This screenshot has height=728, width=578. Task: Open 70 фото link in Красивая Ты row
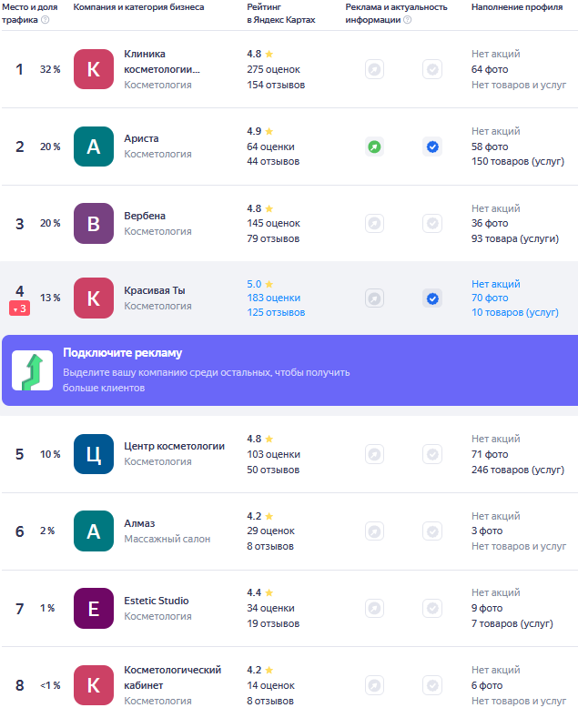[490, 298]
